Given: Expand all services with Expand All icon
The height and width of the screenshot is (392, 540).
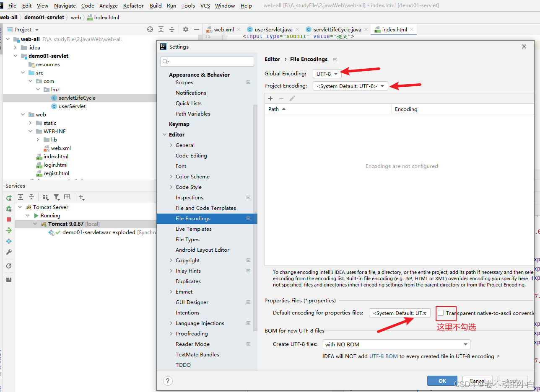Looking at the screenshot, I should [21, 197].
